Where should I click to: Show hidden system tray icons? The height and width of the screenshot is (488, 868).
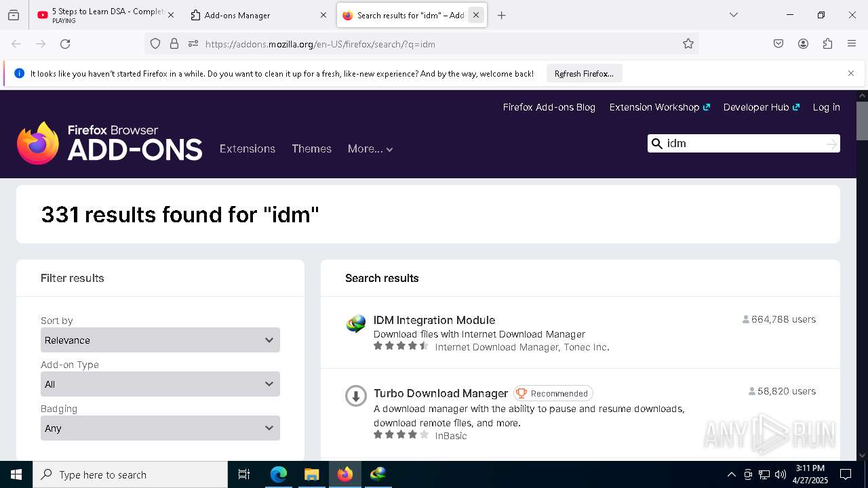coord(731,474)
